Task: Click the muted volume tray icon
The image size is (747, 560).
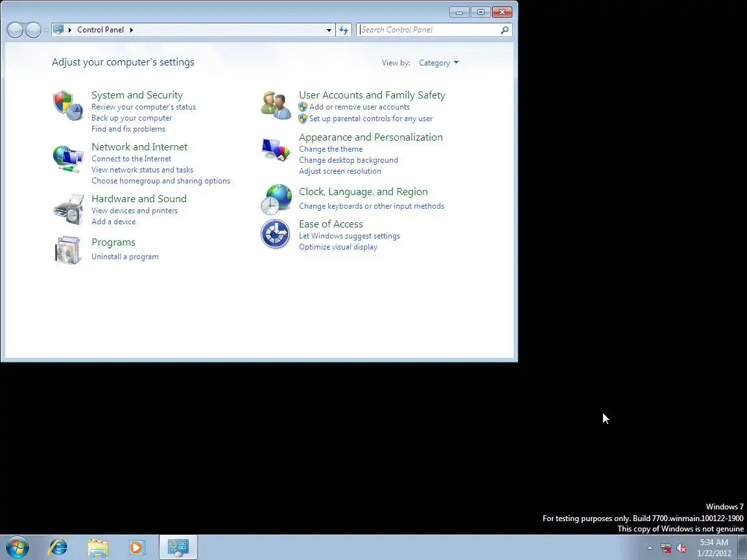Action: (682, 548)
